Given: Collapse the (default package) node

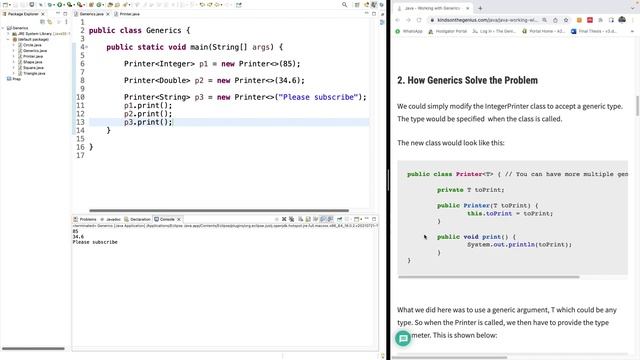Looking at the screenshot, I should point(8,40).
